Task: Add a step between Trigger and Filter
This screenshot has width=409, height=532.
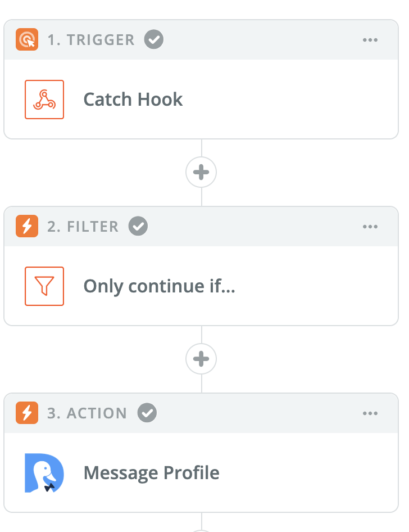Action: (x=201, y=172)
